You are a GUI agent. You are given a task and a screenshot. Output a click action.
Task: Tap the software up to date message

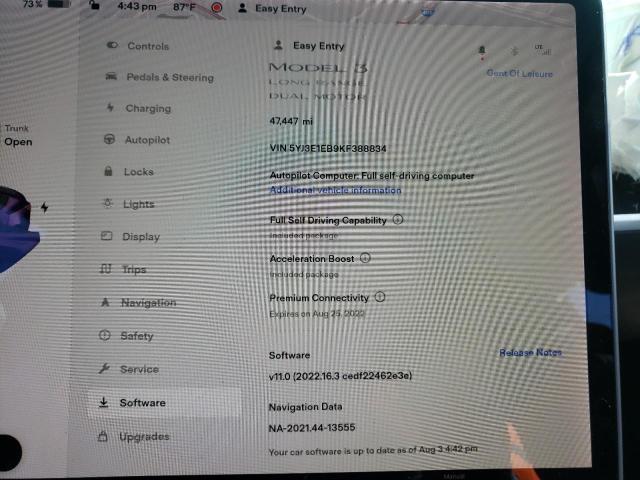pos(373,451)
